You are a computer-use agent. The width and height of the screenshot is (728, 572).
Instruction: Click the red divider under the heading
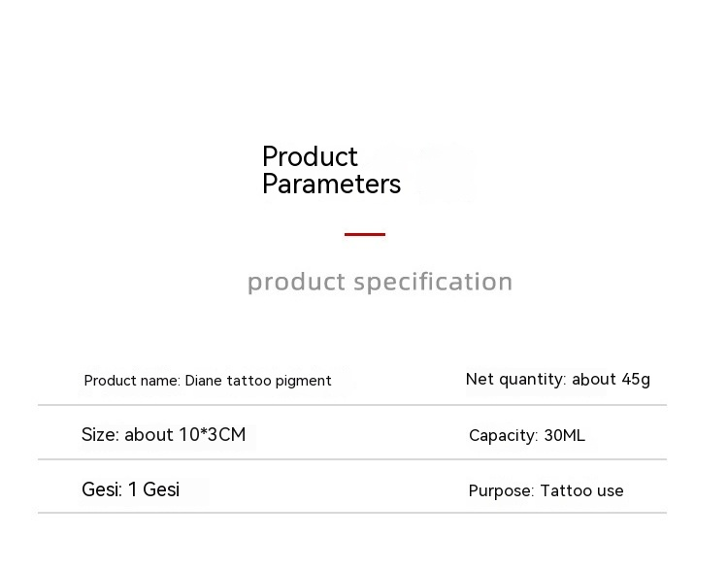pyautogui.click(x=365, y=234)
